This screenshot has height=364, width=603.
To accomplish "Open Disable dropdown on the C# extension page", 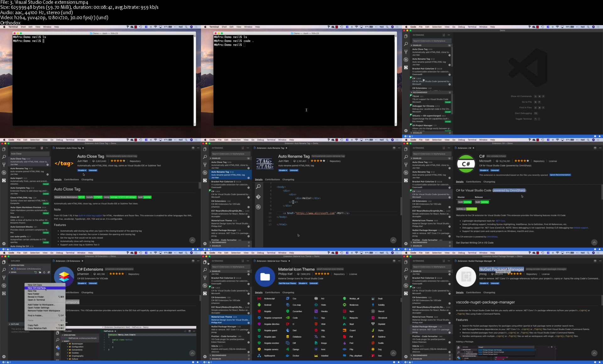I will pos(484,170).
